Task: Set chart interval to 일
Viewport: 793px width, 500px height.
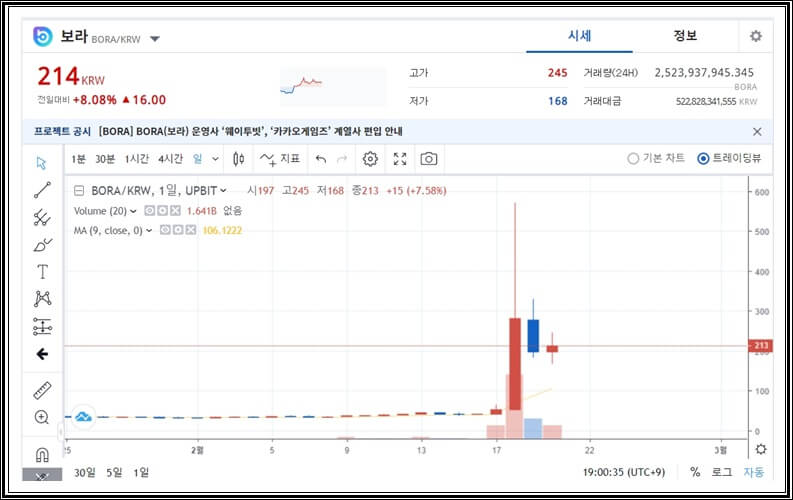Action: [198, 159]
